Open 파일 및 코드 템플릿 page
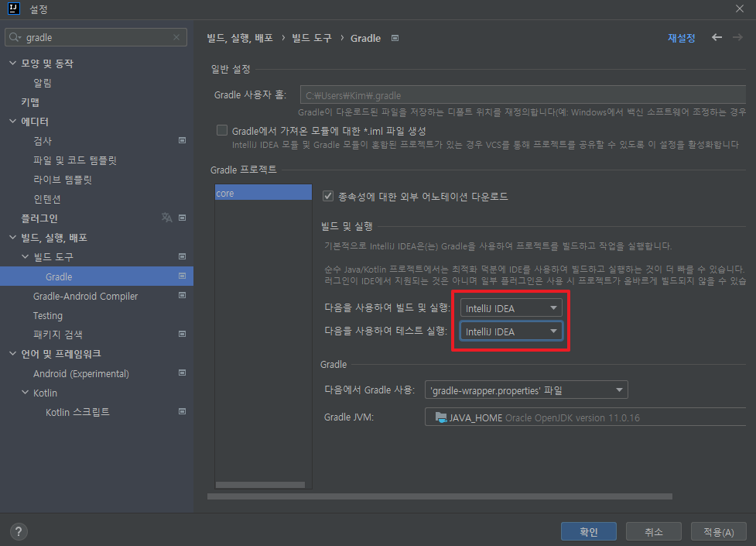This screenshot has height=546, width=756. click(75, 160)
